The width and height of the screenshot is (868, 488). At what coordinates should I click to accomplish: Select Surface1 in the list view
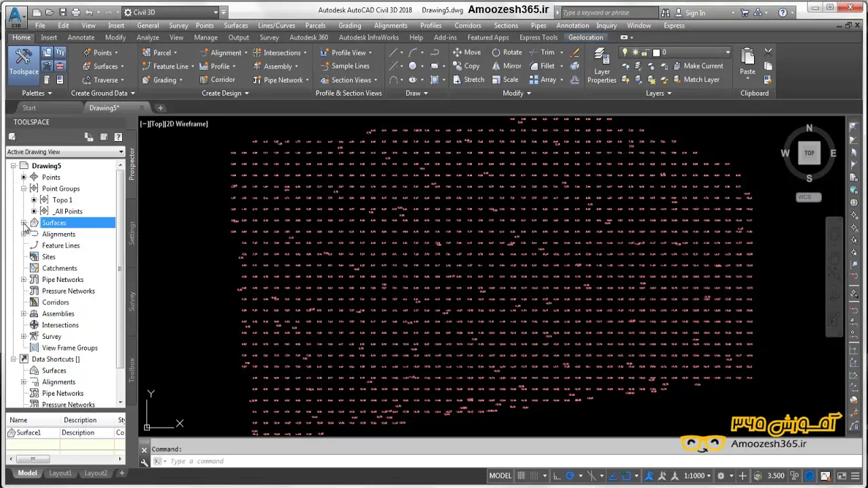pos(28,432)
